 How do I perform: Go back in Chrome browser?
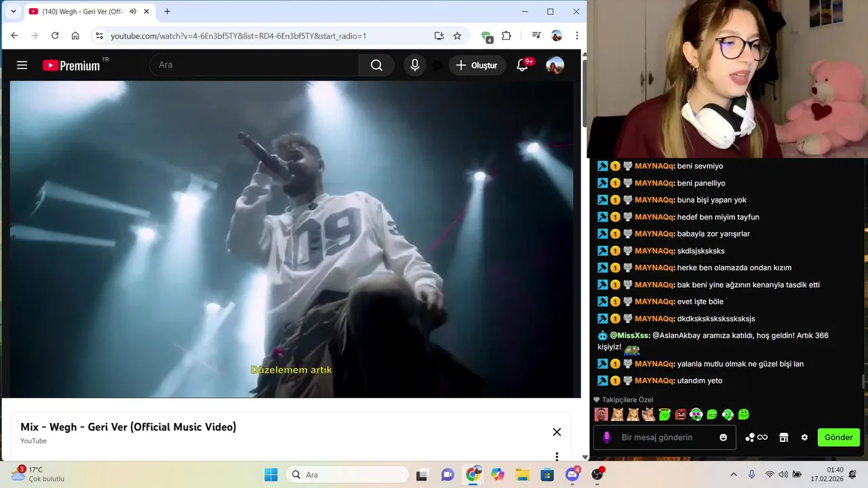14,36
